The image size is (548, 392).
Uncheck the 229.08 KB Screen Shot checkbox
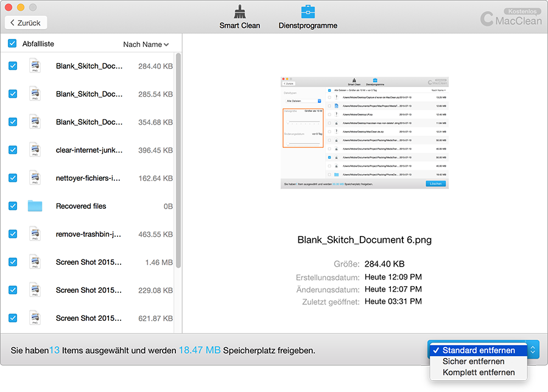click(13, 290)
